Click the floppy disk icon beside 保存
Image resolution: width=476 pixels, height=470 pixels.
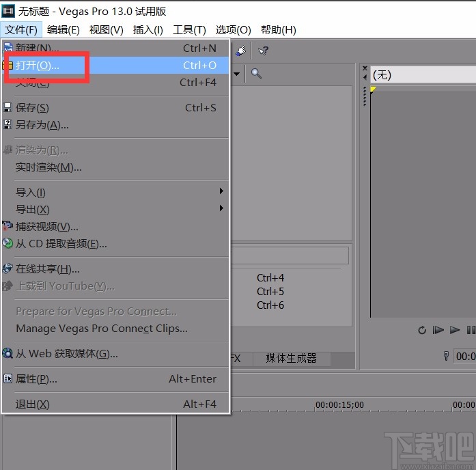coord(8,107)
